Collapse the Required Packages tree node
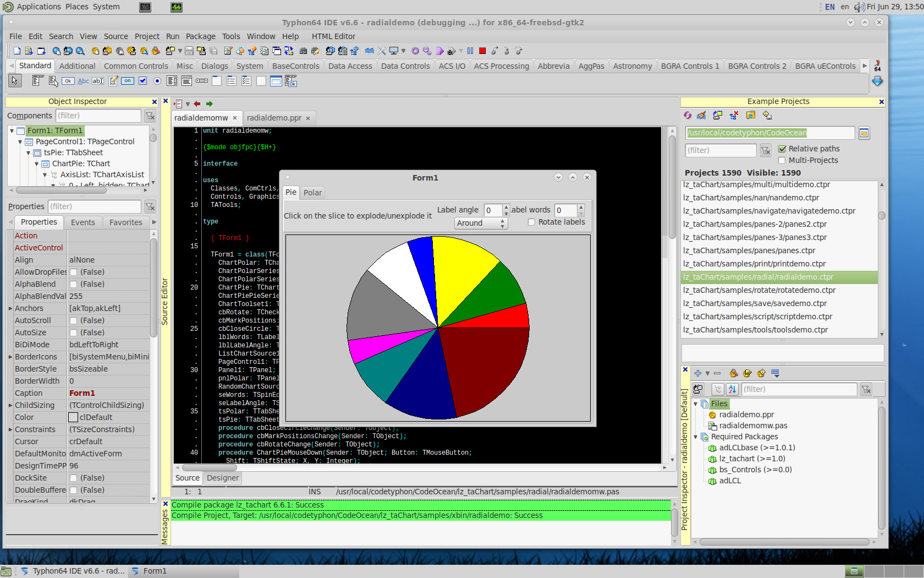Image resolution: width=924 pixels, height=578 pixels. tap(696, 437)
